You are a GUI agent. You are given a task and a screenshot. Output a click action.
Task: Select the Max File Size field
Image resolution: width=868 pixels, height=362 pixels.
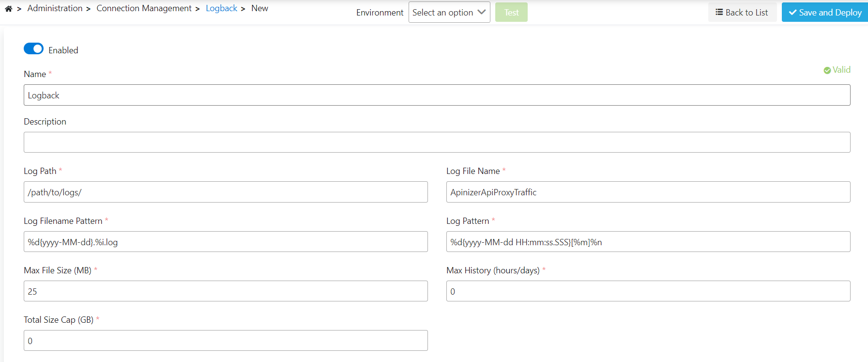(x=226, y=291)
